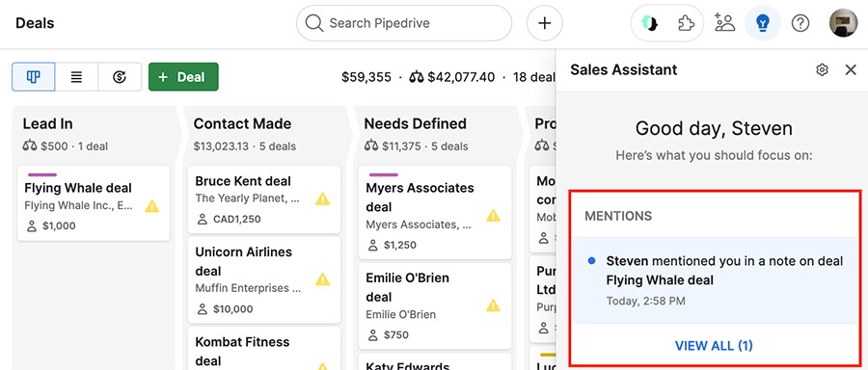This screenshot has width=868, height=370.
Task: Click the invite users icon
Action: tap(724, 23)
